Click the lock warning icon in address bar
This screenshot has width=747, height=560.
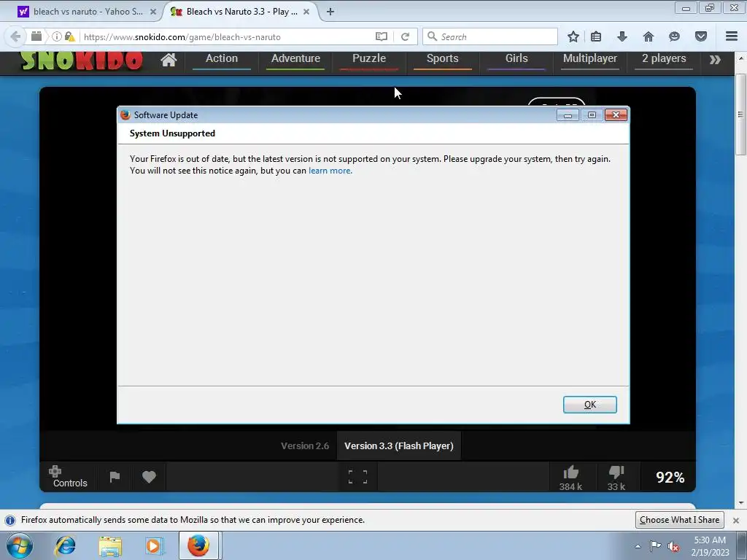(70, 36)
